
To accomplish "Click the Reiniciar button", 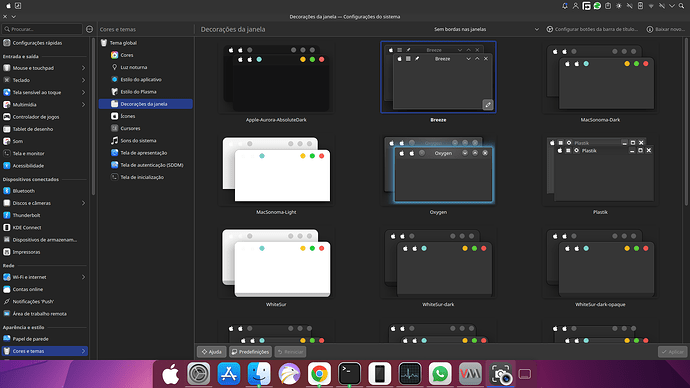I will tap(290, 352).
